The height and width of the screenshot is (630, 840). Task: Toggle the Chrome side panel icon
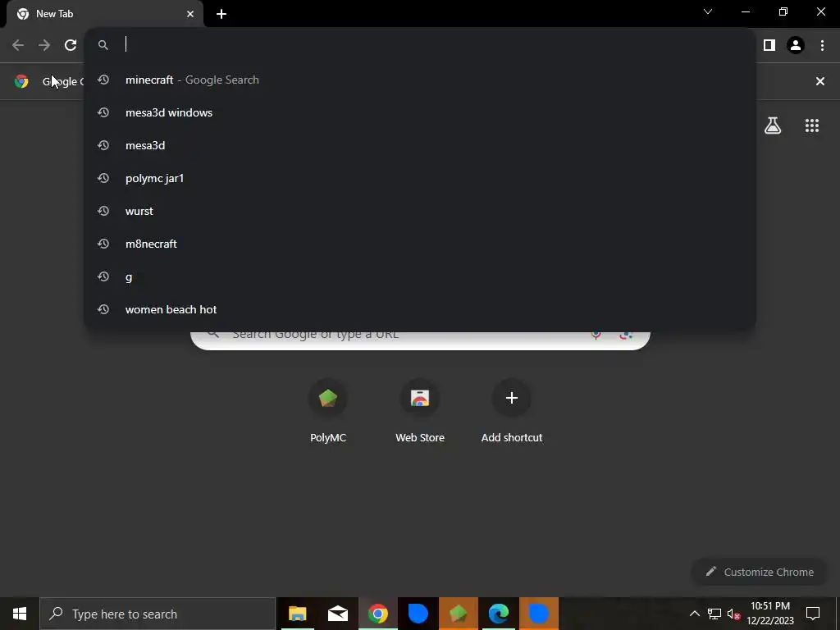click(x=769, y=45)
